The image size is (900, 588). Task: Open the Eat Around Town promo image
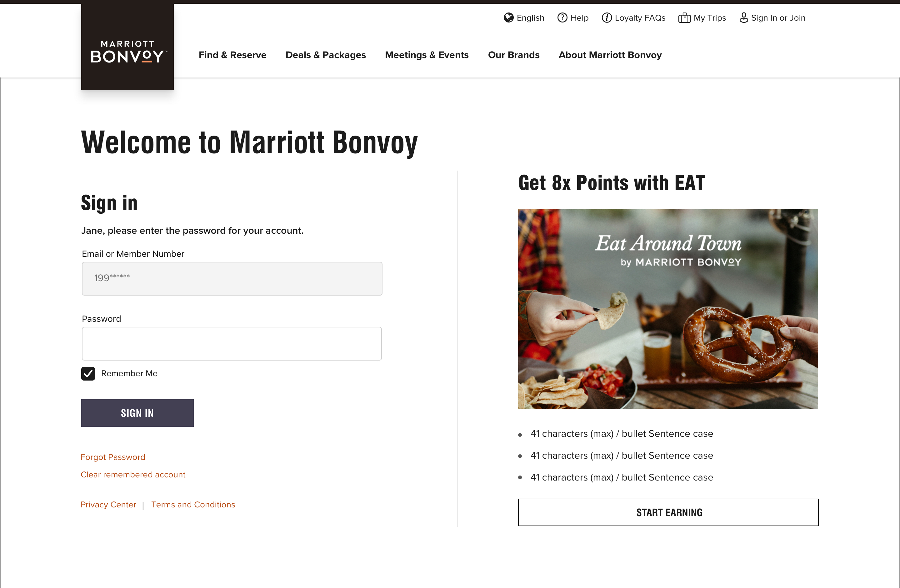pyautogui.click(x=668, y=309)
